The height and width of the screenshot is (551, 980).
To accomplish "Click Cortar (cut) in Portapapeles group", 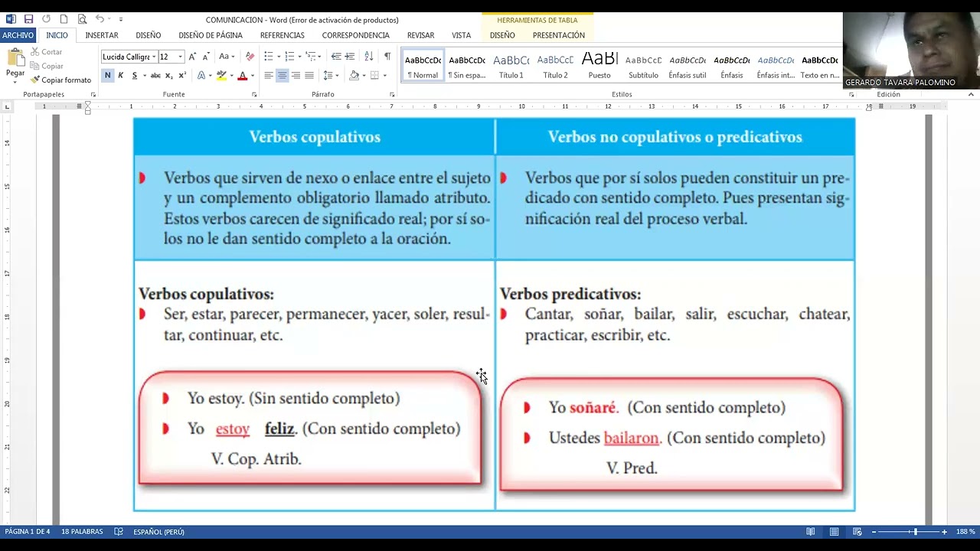I will tap(46, 52).
